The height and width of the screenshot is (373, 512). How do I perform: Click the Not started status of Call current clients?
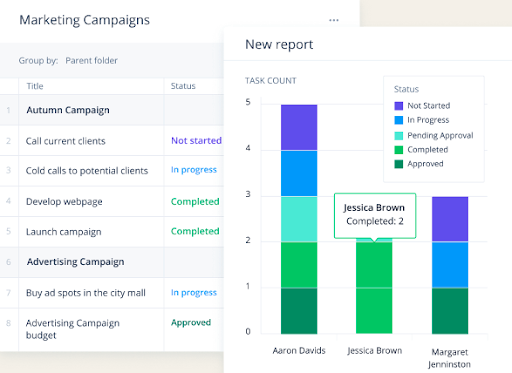(196, 141)
